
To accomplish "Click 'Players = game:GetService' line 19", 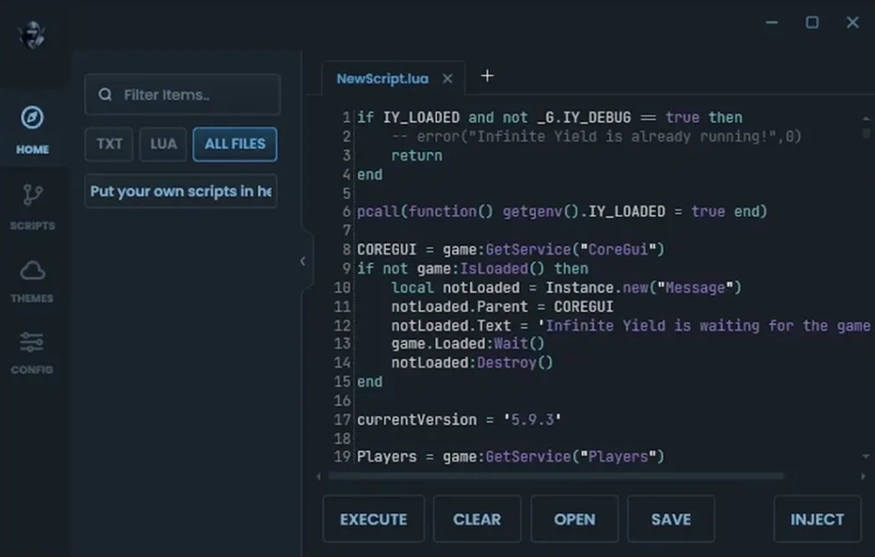I will pos(511,457).
